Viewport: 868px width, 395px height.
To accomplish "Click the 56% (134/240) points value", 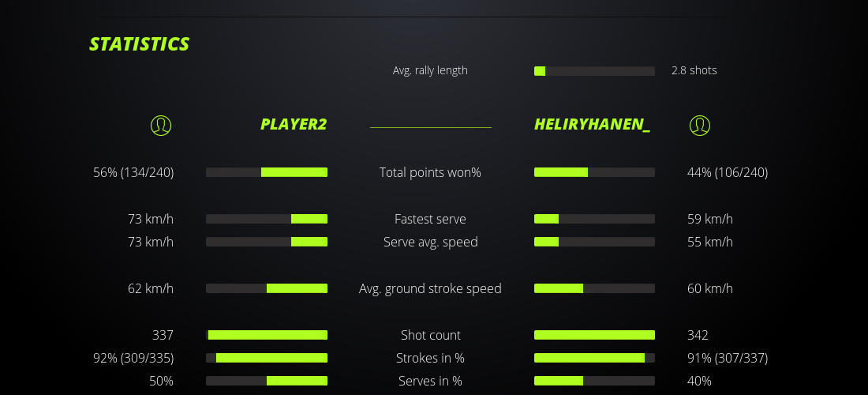I will point(133,172).
